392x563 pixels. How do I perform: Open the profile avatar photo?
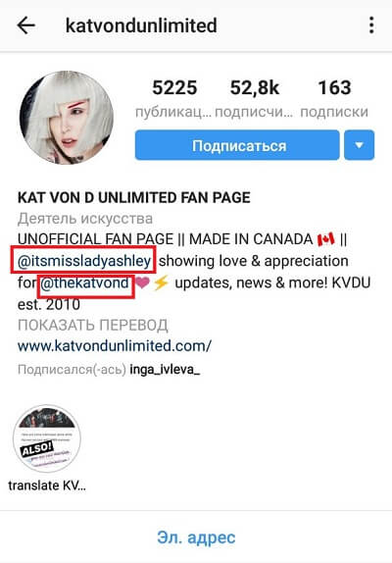click(x=67, y=118)
